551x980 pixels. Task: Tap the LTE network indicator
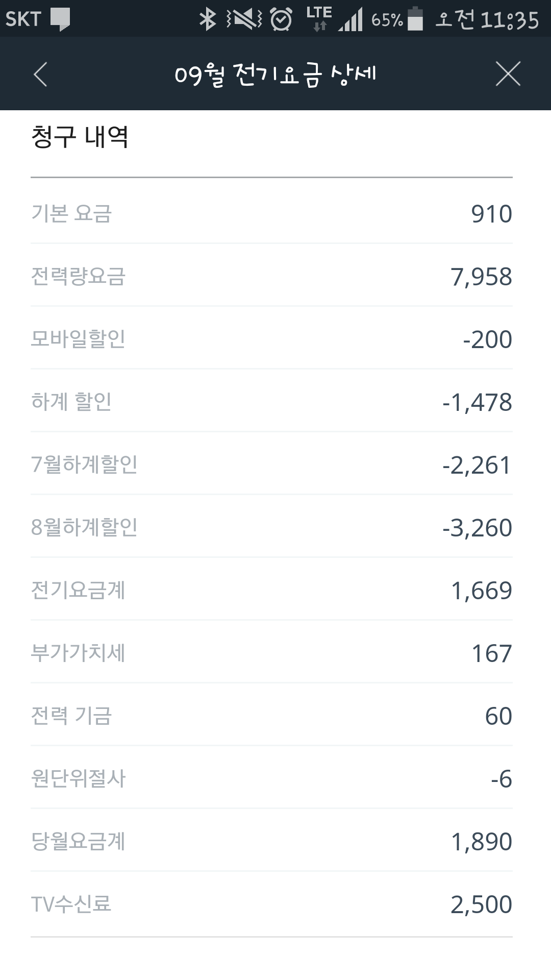(x=319, y=18)
